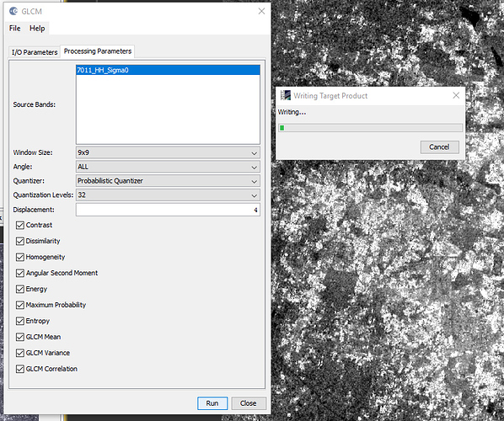The width and height of the screenshot is (504, 421).
Task: Click the Displacement input field
Action: coord(168,210)
